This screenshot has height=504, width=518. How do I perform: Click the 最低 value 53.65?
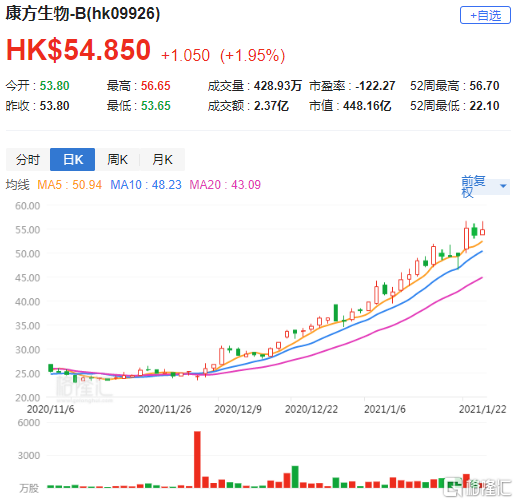tap(155, 106)
